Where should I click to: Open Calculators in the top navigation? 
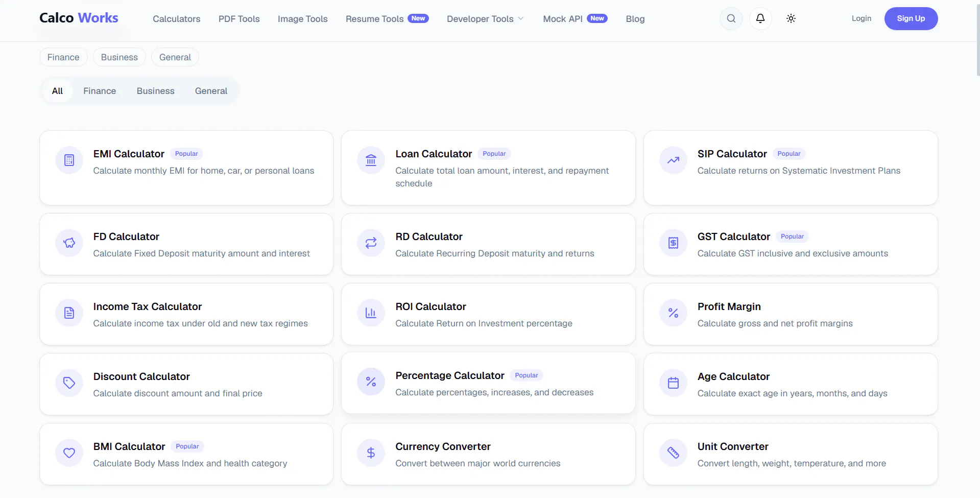pos(177,19)
